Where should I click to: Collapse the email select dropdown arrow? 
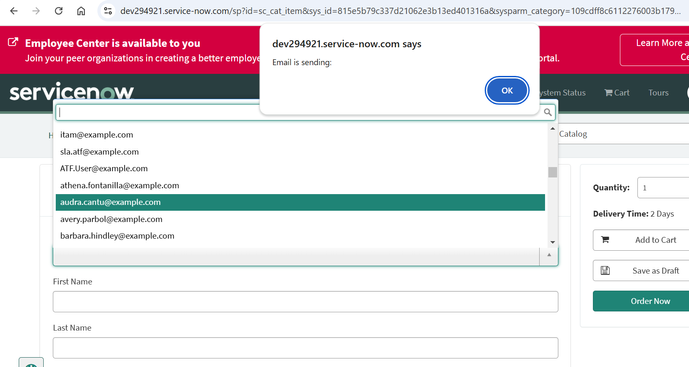[x=549, y=255]
